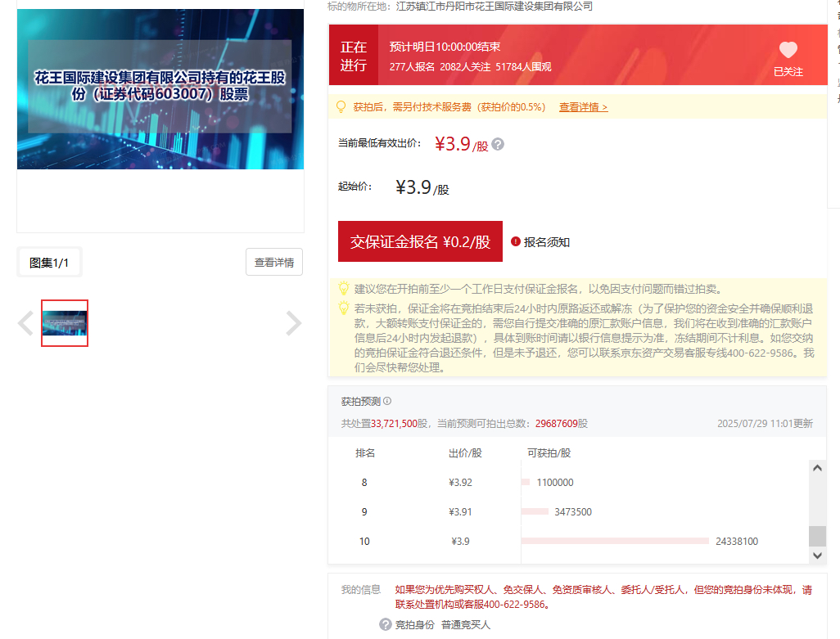Click rank 10 row price ¥3.9
The width and height of the screenshot is (840, 639).
[x=460, y=541]
